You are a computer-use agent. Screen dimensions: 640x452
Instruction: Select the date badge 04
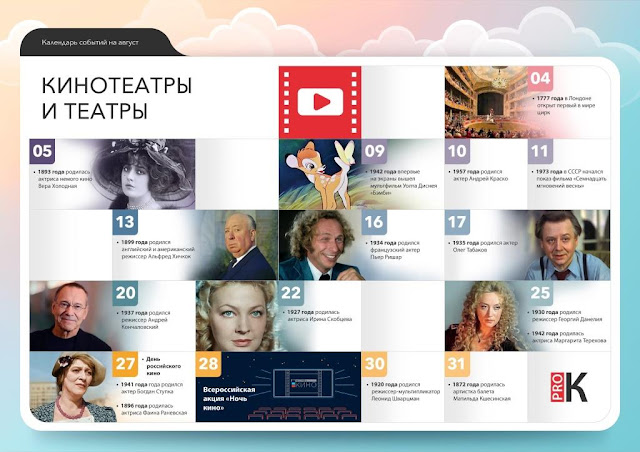click(x=540, y=78)
